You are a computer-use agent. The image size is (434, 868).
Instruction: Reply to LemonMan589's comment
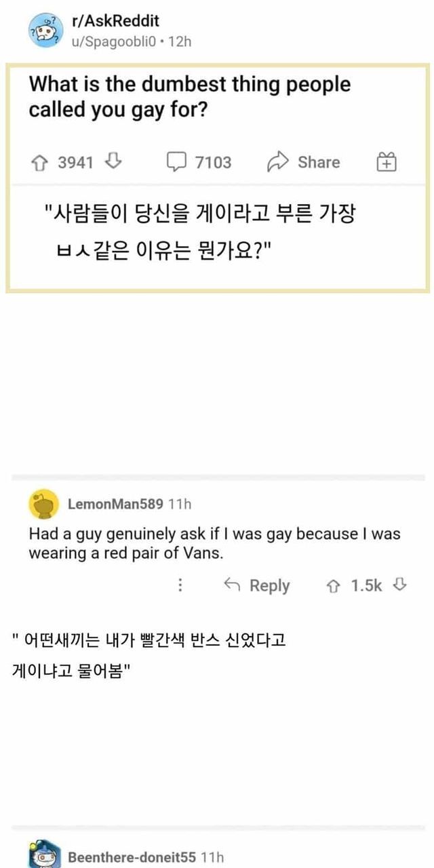pyautogui.click(x=257, y=585)
